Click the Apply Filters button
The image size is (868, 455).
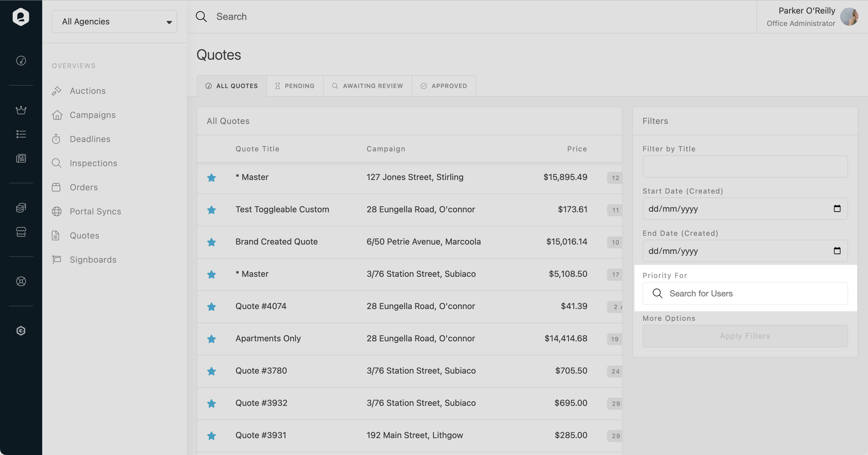(x=745, y=336)
